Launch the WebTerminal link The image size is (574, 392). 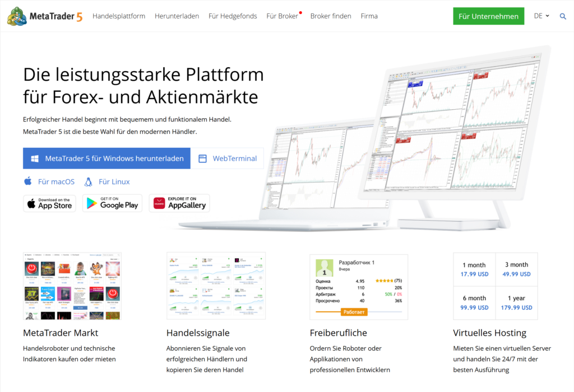point(228,158)
